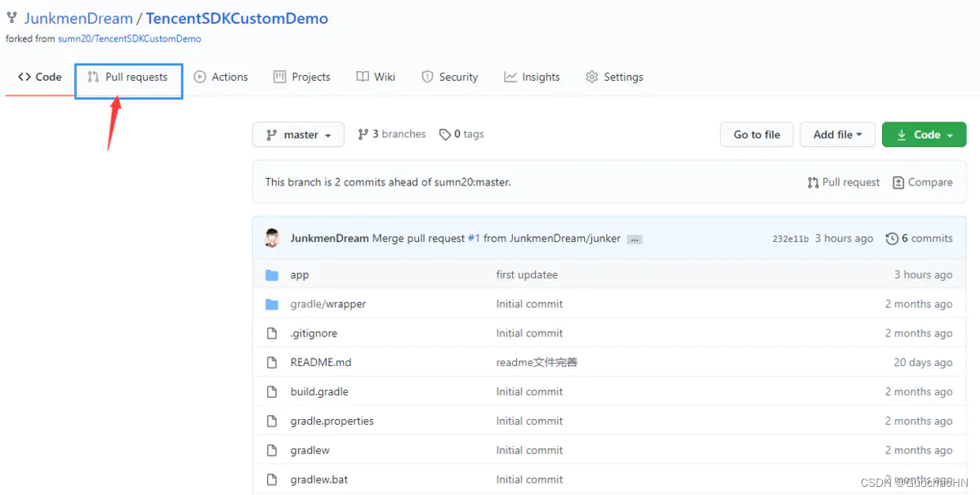Open the Add file dropdown
Viewport: 980px width, 495px height.
tap(838, 135)
